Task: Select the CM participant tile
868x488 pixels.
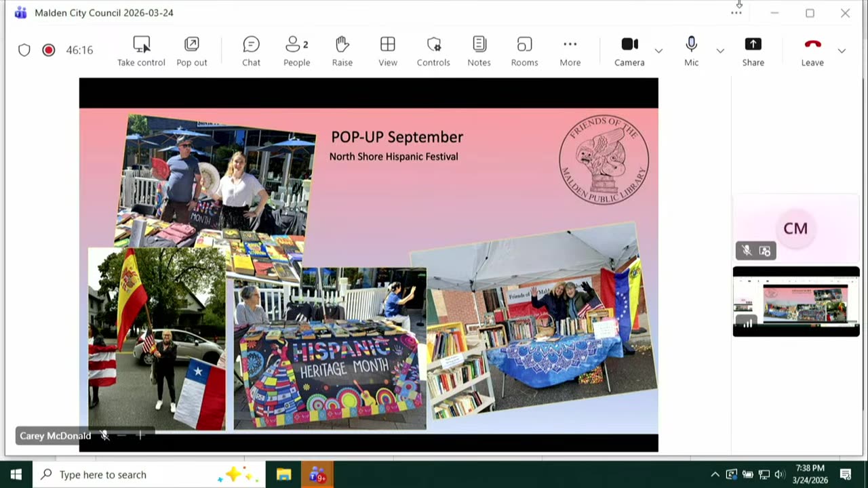Action: tap(795, 228)
